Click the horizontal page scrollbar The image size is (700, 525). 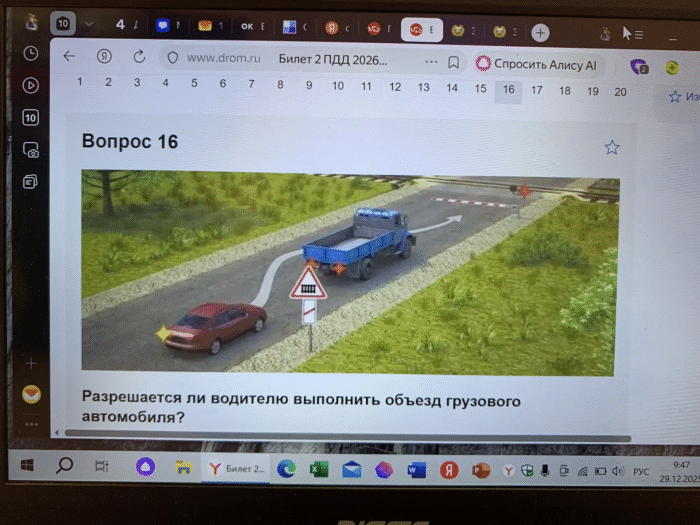pyautogui.click(x=348, y=435)
